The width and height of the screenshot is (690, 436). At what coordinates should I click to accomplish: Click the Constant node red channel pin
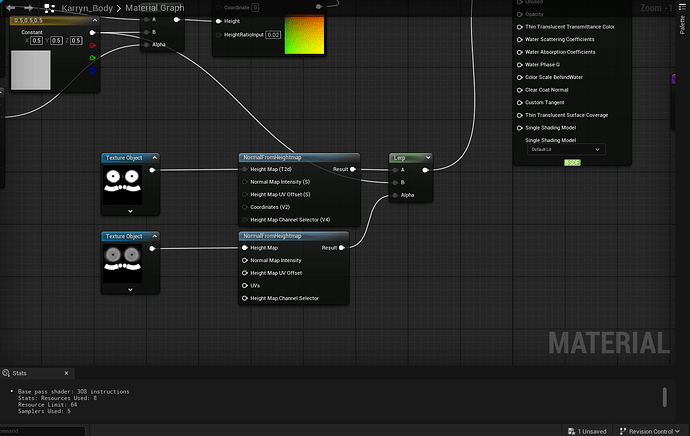(92, 45)
